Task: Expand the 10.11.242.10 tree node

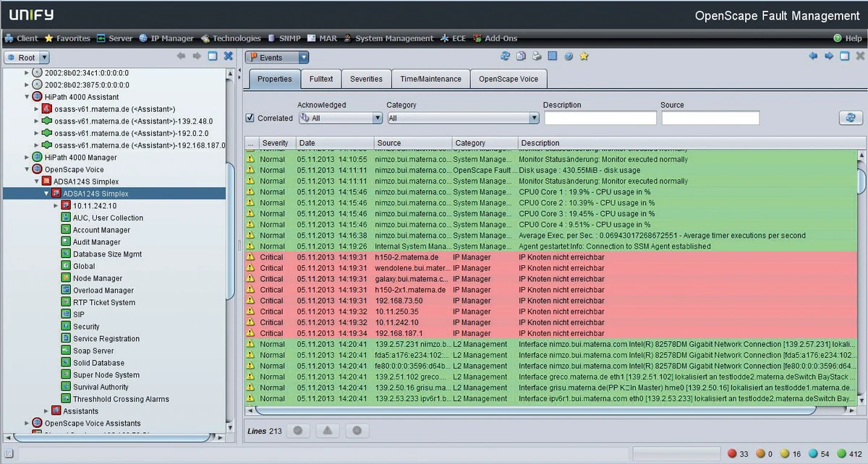Action: click(56, 206)
